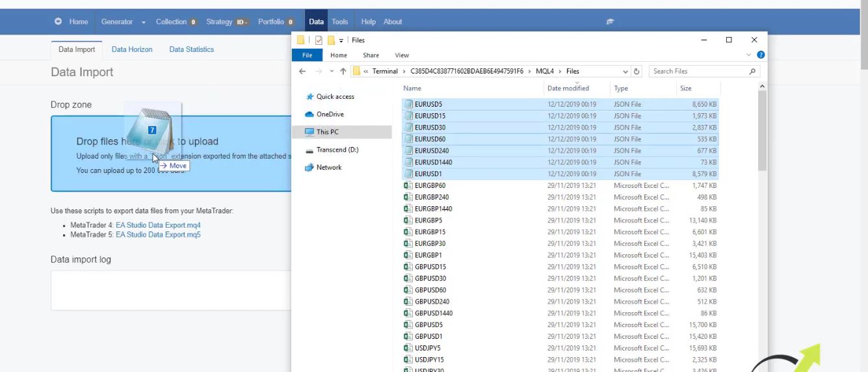
Task: Navigate back with the Explorer back arrow
Action: [x=302, y=72]
